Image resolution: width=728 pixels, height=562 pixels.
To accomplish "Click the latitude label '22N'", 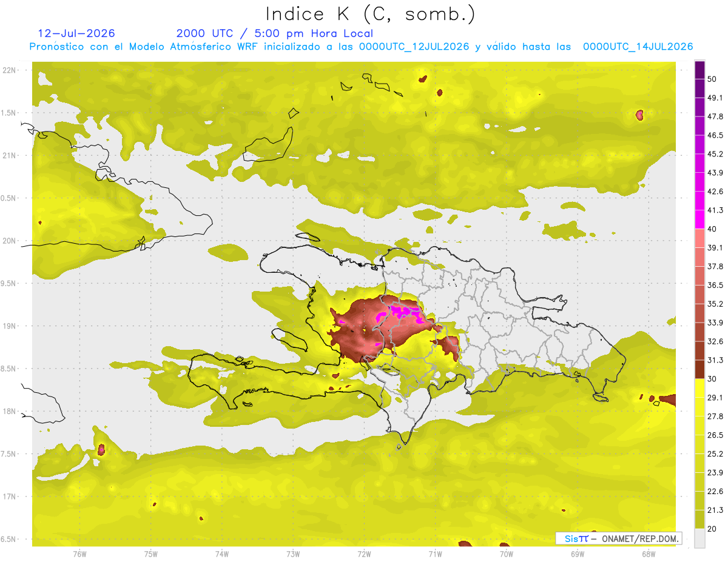I will (9, 70).
